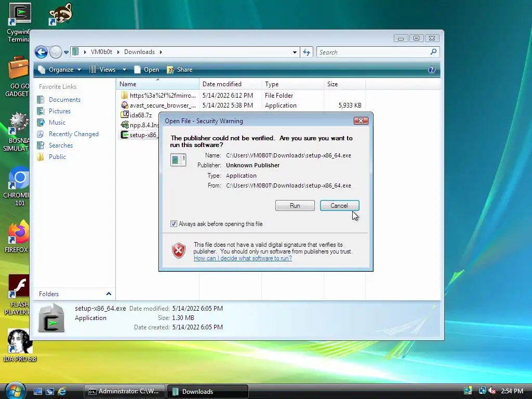Click the search magnifier icon
532x399 pixels.
click(433, 52)
